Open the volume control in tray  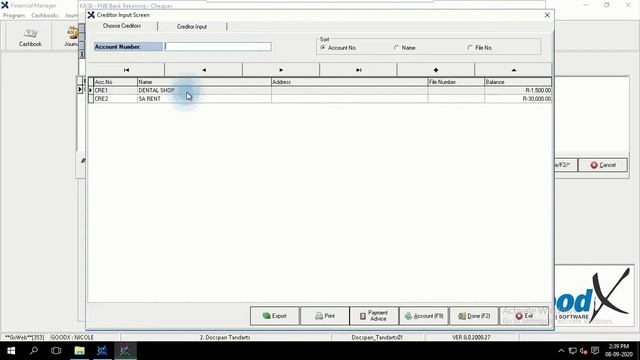coord(583,351)
